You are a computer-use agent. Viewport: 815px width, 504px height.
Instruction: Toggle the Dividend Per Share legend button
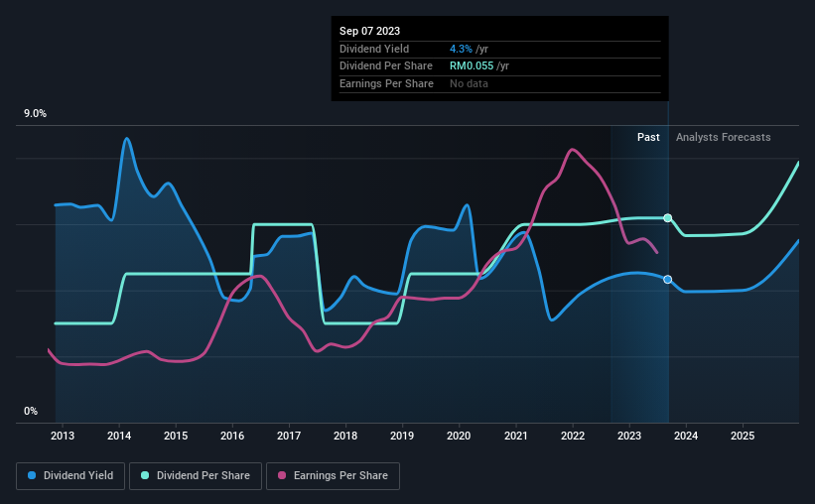coord(196,476)
